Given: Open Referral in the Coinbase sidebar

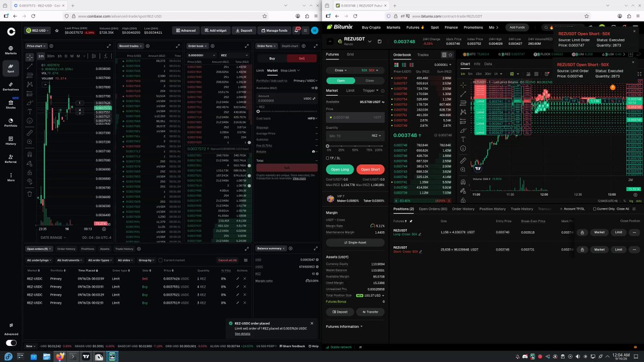Looking at the screenshot, I should (x=11, y=158).
